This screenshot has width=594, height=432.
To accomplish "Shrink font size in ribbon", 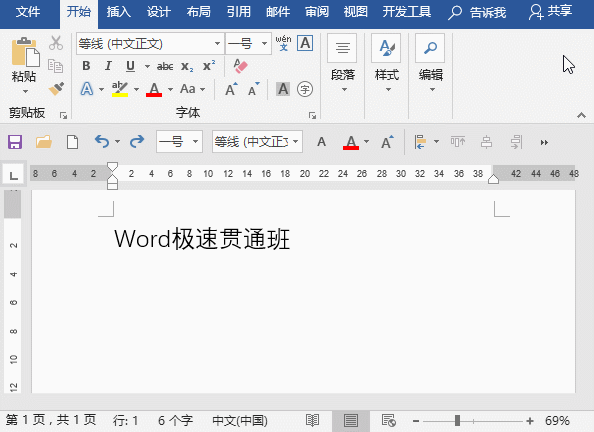I will click(253, 89).
